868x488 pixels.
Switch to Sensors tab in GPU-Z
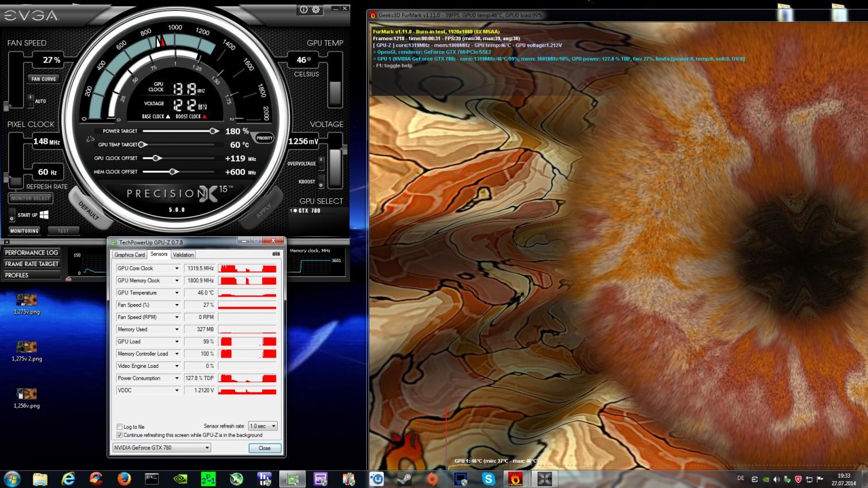pyautogui.click(x=159, y=254)
